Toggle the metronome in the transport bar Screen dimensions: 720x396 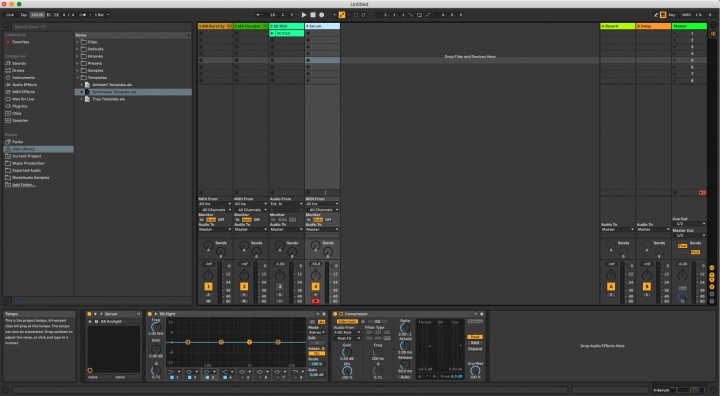[83, 15]
